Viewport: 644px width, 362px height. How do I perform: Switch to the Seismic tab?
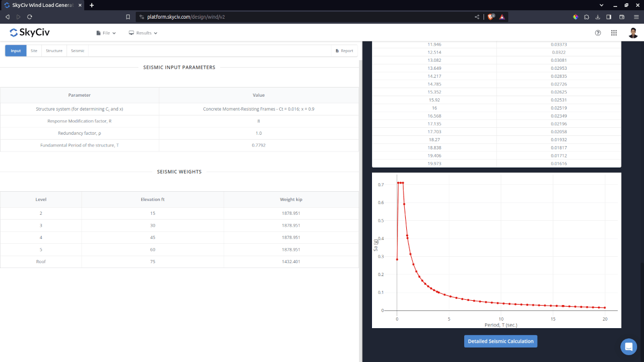(77, 50)
